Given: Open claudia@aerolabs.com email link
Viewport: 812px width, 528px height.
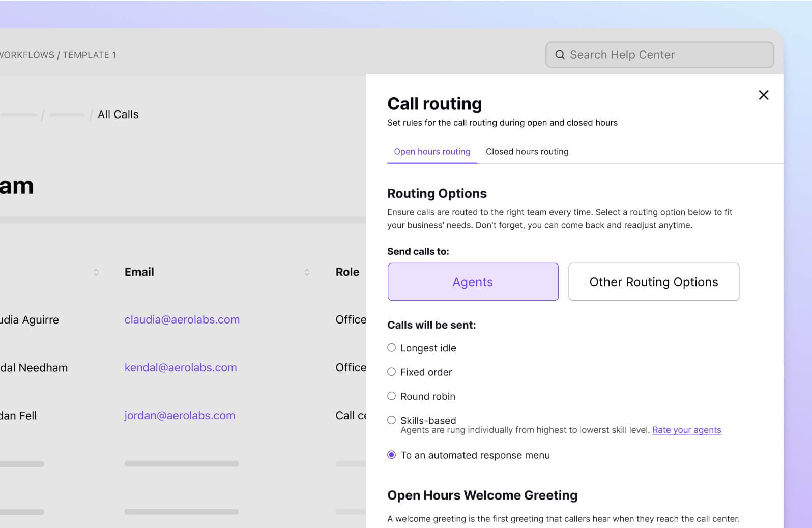Looking at the screenshot, I should [182, 319].
